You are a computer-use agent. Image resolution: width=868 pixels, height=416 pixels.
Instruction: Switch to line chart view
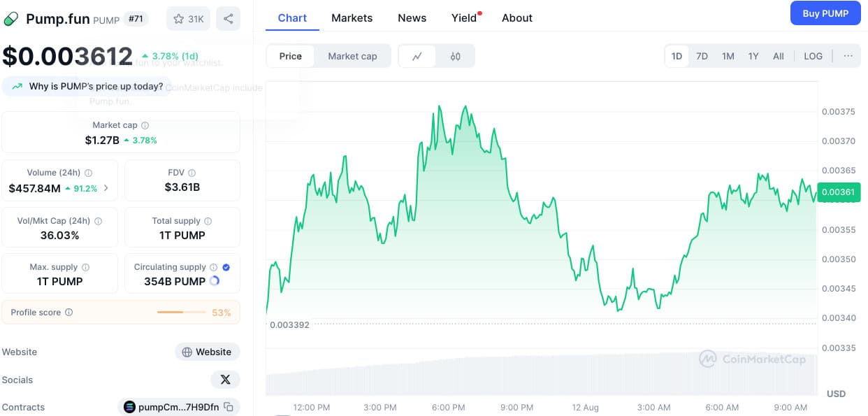coord(417,56)
